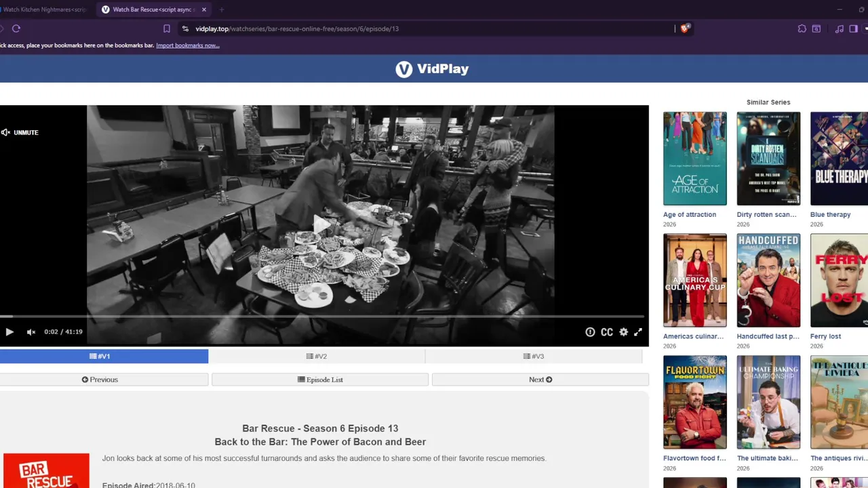Click the 'Blue therapy' title link
Image resolution: width=868 pixels, height=488 pixels.
[x=830, y=215]
